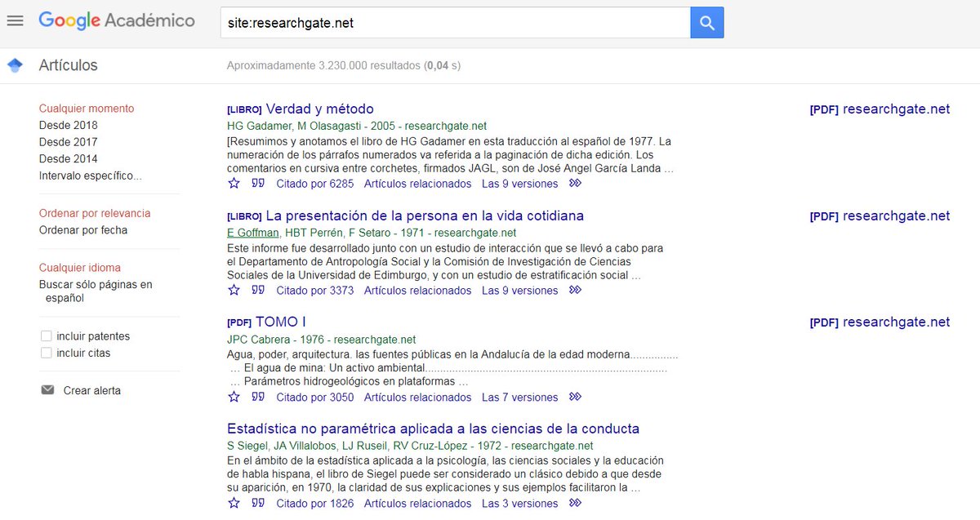Click the Crear alerta envelope icon
980x520 pixels.
[47, 390]
